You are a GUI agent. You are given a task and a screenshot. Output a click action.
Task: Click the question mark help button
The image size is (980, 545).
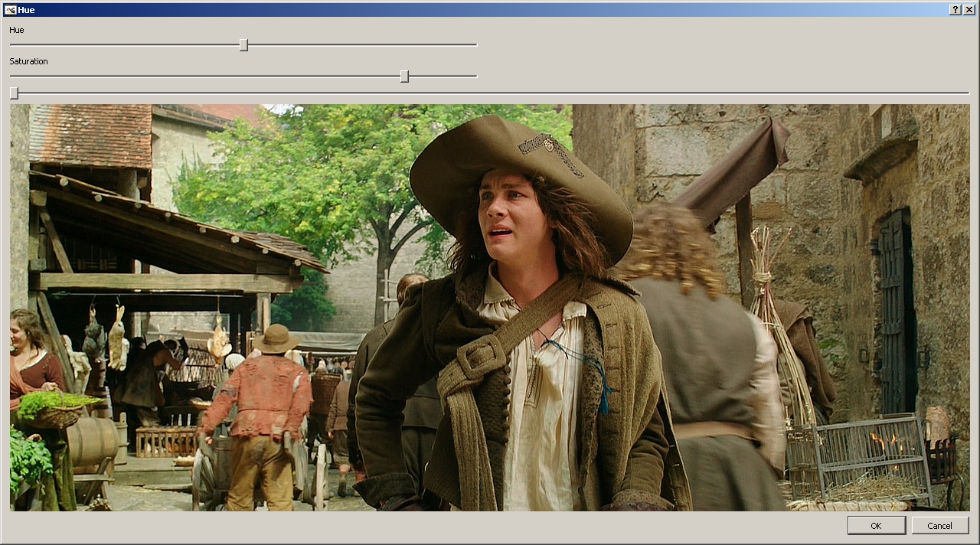tap(955, 10)
